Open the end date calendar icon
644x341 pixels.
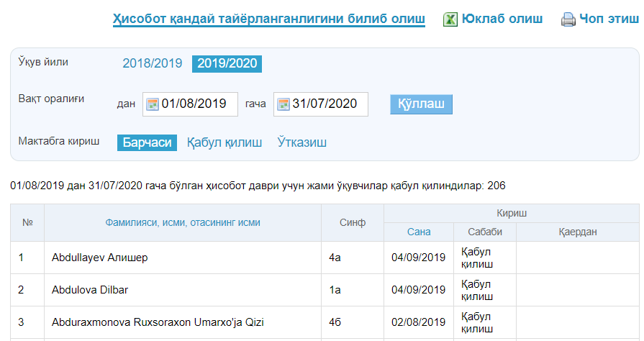click(283, 104)
